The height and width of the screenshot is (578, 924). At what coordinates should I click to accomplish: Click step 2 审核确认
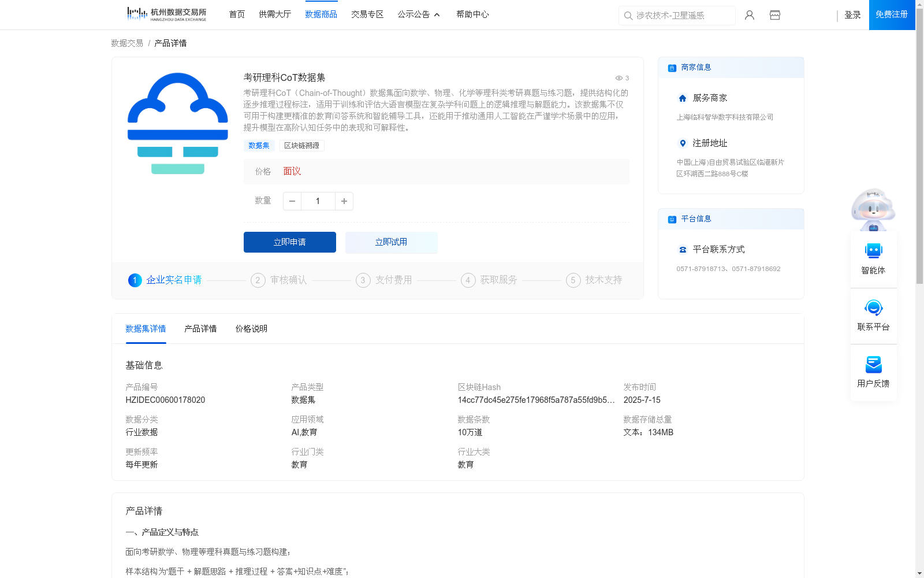[279, 280]
